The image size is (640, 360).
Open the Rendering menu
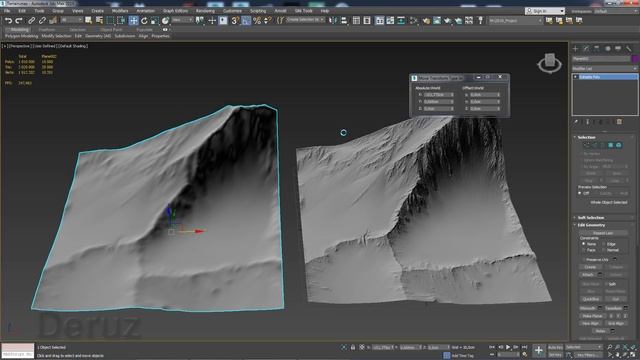click(x=205, y=11)
